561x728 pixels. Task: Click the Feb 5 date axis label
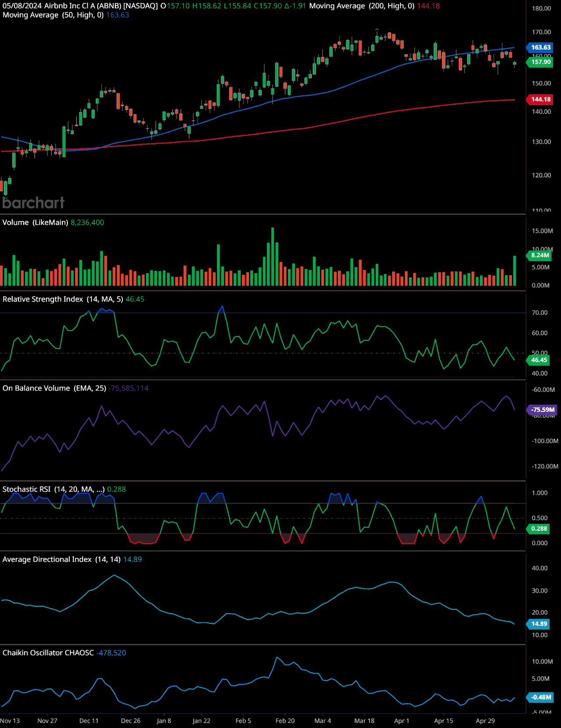(x=243, y=721)
